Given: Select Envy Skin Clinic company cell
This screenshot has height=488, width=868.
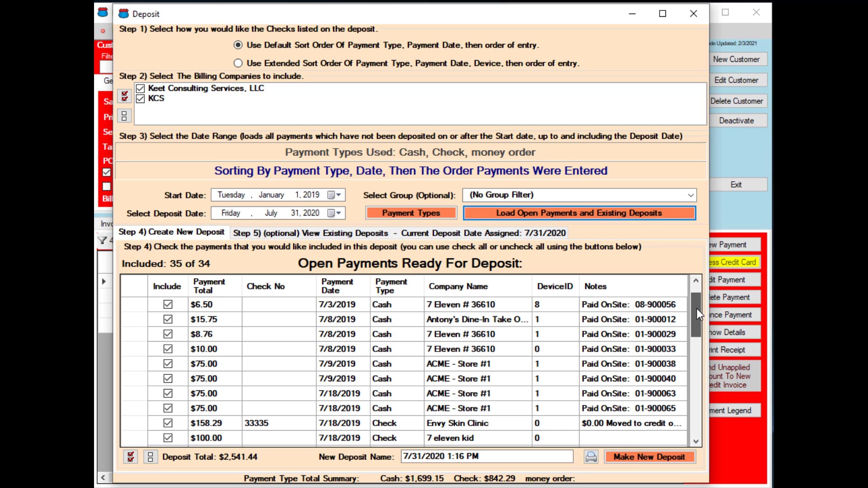Looking at the screenshot, I should (x=478, y=423).
